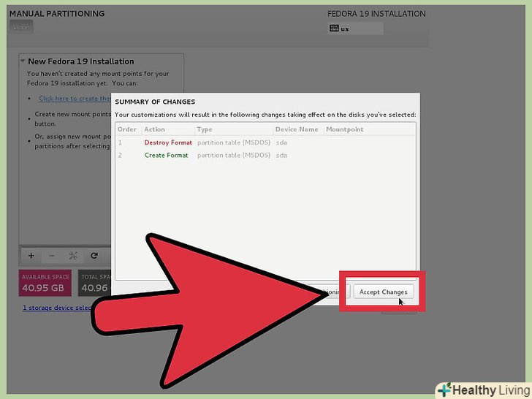Click sda device name in Create Format row
Screen dimensions: 532x399
[281, 155]
